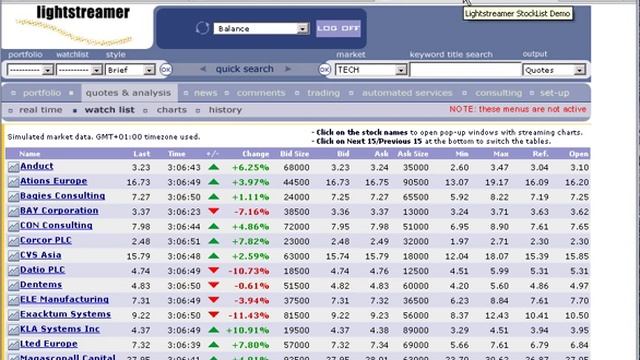Open the portfolio dropdown
The image size is (640, 360).
coord(30,70)
